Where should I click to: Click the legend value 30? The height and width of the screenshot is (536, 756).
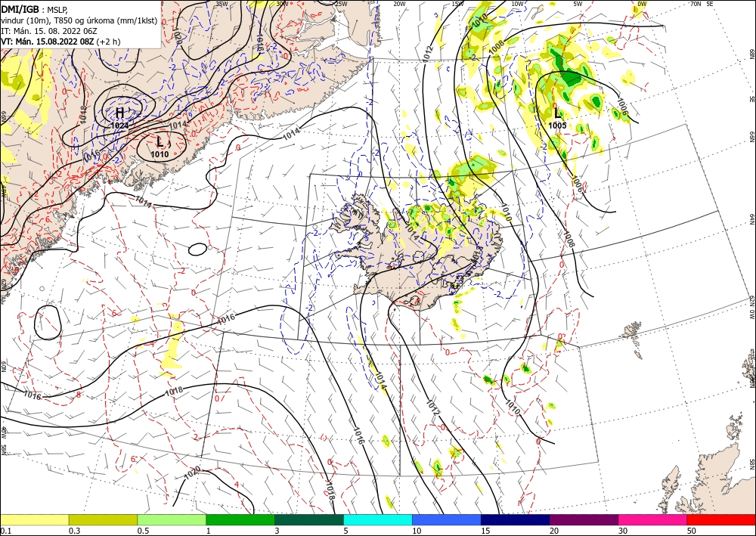623,531
